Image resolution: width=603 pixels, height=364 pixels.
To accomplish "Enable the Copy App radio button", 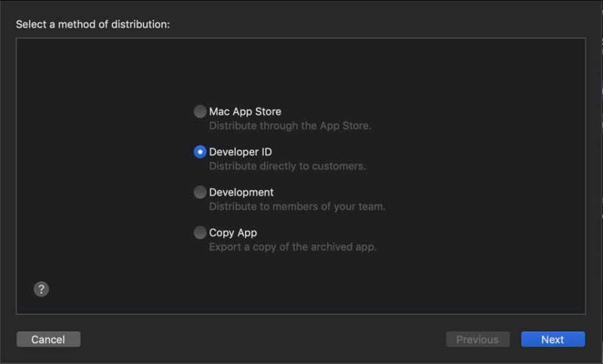I will (200, 233).
